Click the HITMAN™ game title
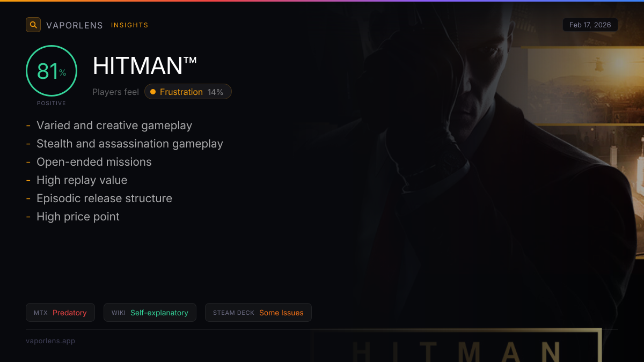The width and height of the screenshot is (644, 362). [145, 65]
